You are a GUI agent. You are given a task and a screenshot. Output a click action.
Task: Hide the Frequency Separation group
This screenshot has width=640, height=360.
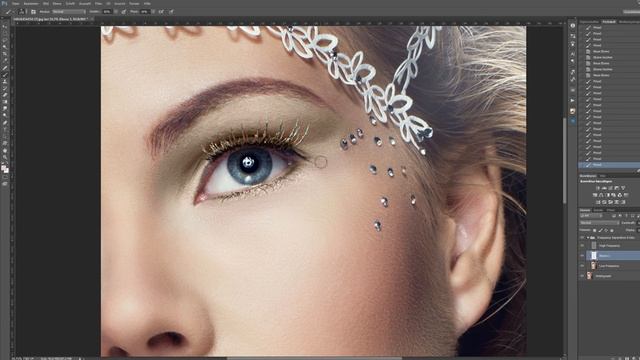tap(582, 238)
